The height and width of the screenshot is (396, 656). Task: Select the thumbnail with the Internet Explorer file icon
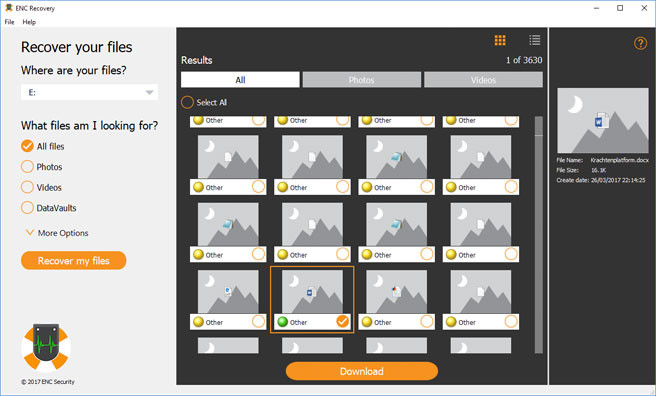(228, 291)
